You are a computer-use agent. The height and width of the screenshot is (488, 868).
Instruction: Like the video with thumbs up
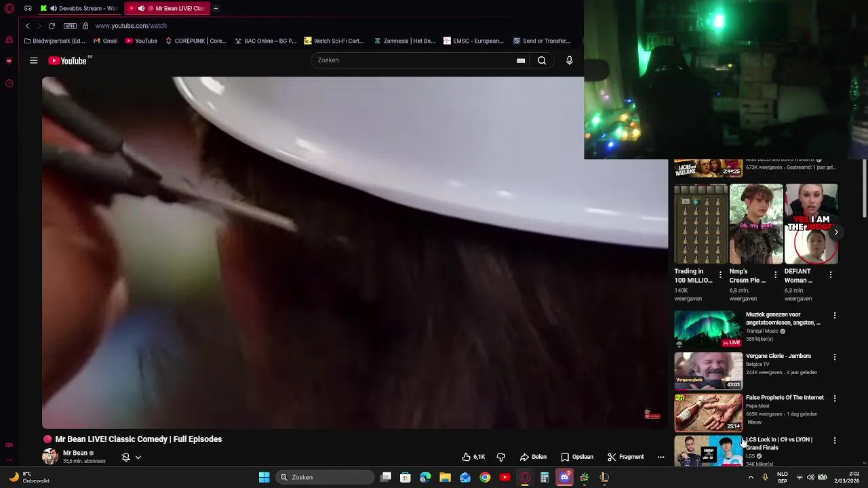[473, 457]
